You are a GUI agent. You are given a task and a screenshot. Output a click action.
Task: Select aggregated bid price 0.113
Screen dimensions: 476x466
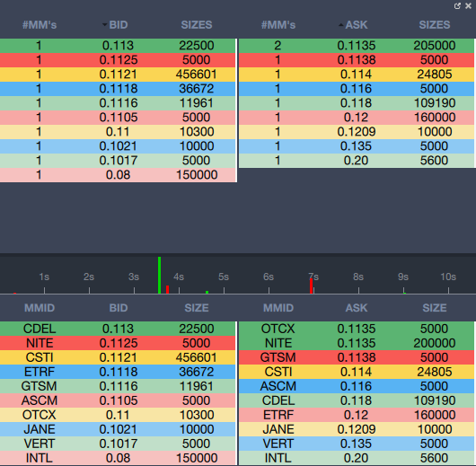[118, 46]
